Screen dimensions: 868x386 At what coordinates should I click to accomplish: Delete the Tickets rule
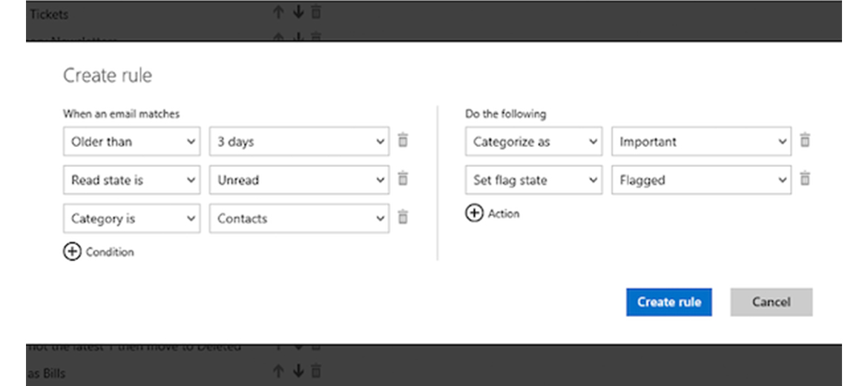coord(315,12)
